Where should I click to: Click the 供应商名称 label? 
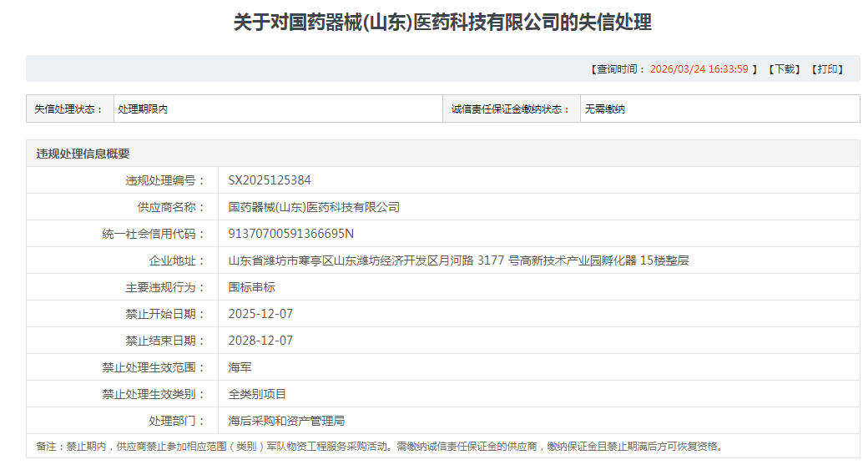tap(171, 207)
